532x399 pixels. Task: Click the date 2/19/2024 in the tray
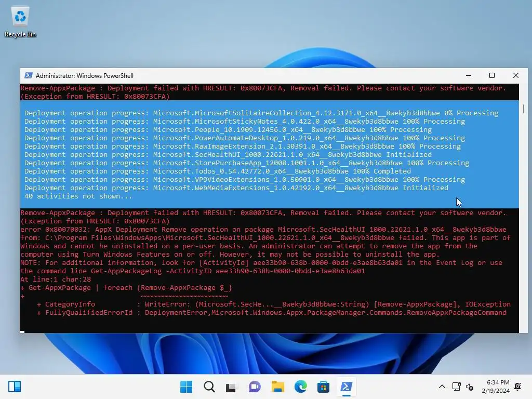[496, 391]
